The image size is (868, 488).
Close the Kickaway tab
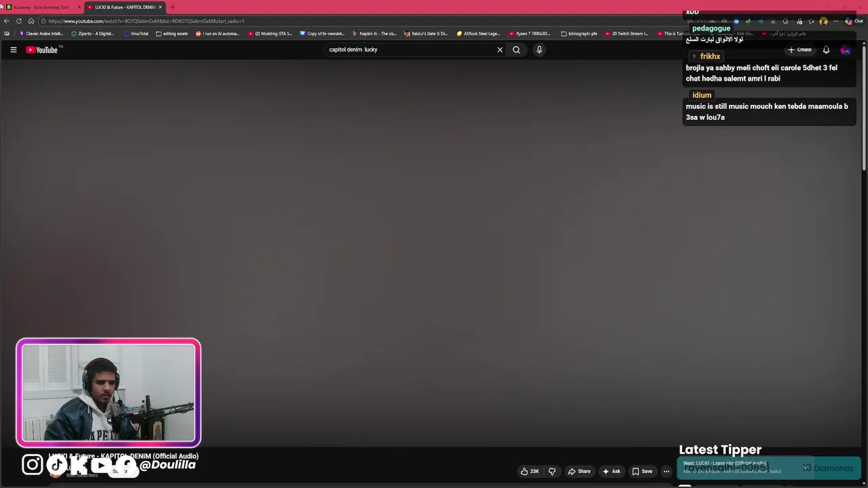pyautogui.click(x=79, y=7)
